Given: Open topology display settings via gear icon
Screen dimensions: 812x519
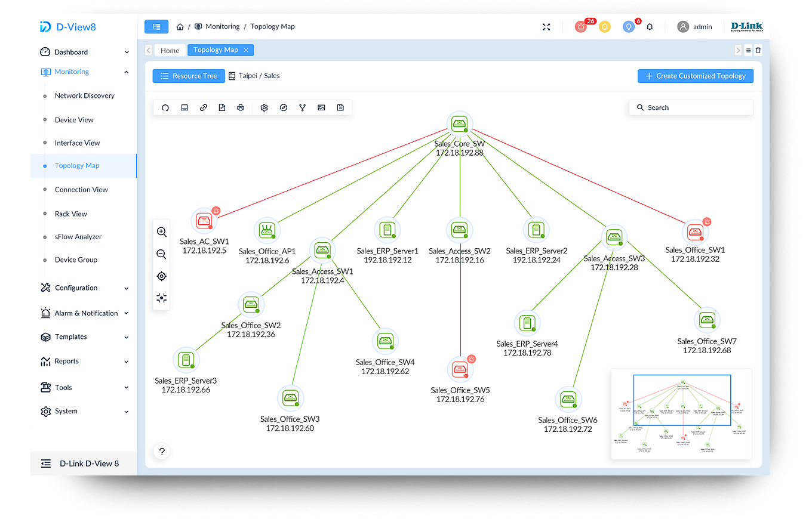Looking at the screenshot, I should (264, 107).
